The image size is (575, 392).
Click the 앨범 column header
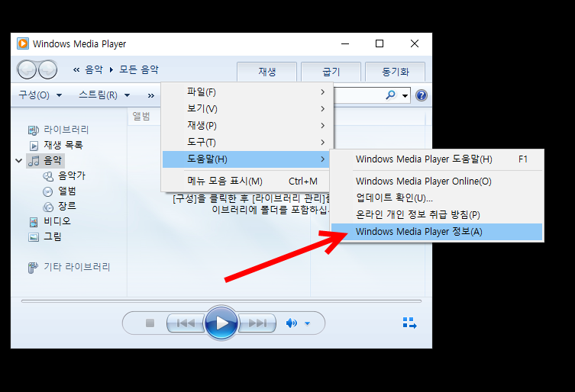point(141,117)
